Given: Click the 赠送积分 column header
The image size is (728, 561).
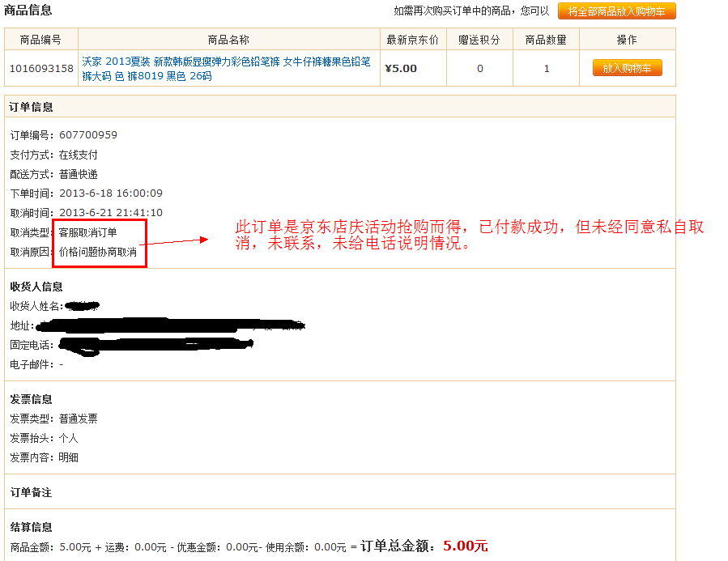Looking at the screenshot, I should point(478,39).
